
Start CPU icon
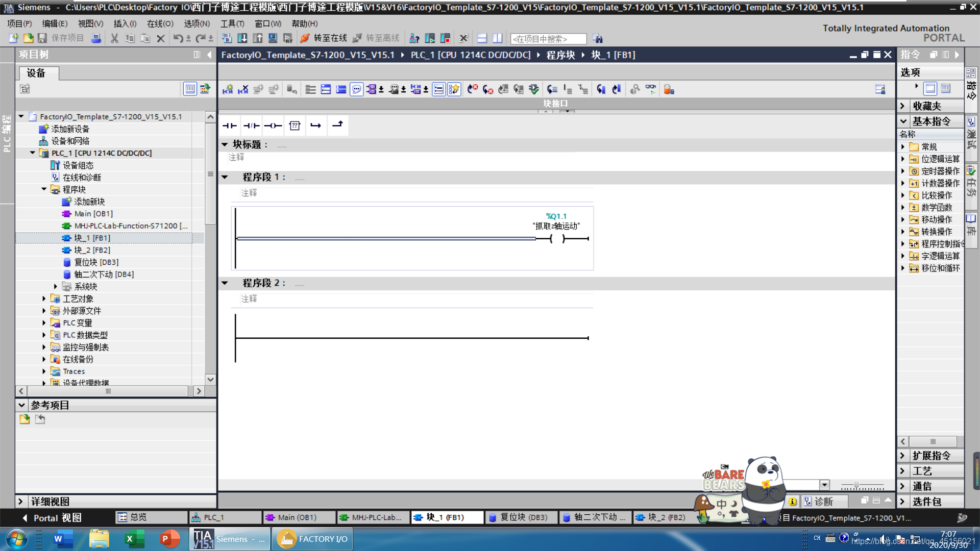tap(430, 38)
